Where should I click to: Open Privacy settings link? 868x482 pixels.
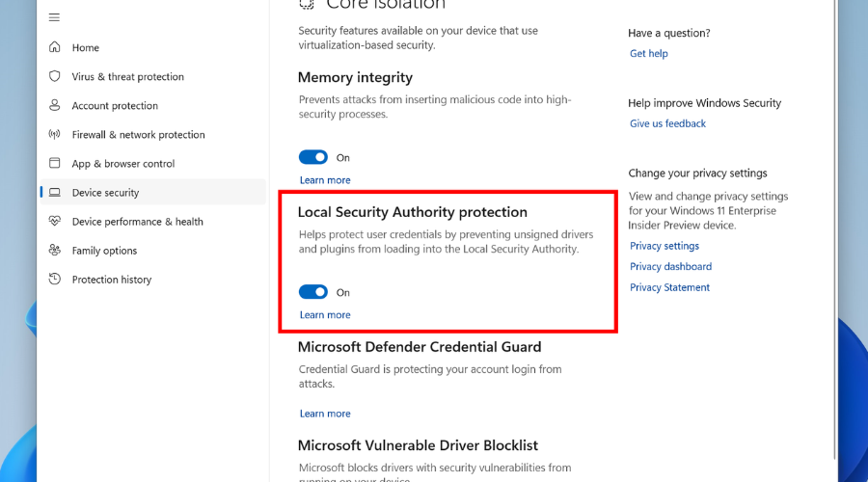(x=665, y=246)
